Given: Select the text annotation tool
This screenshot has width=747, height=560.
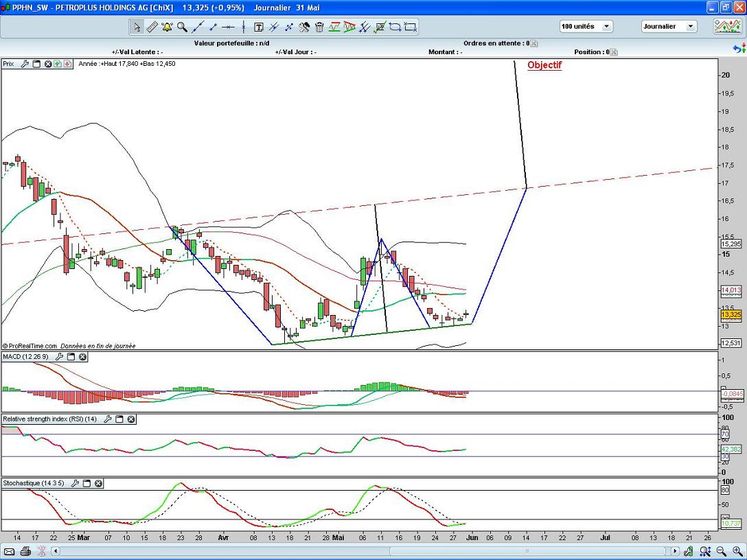Looking at the screenshot, I should 259,27.
